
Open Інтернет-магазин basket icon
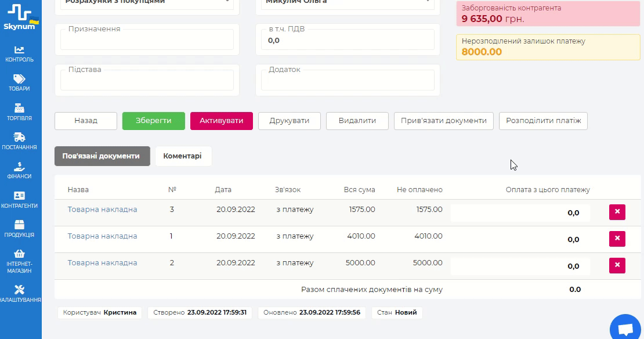[20, 254]
